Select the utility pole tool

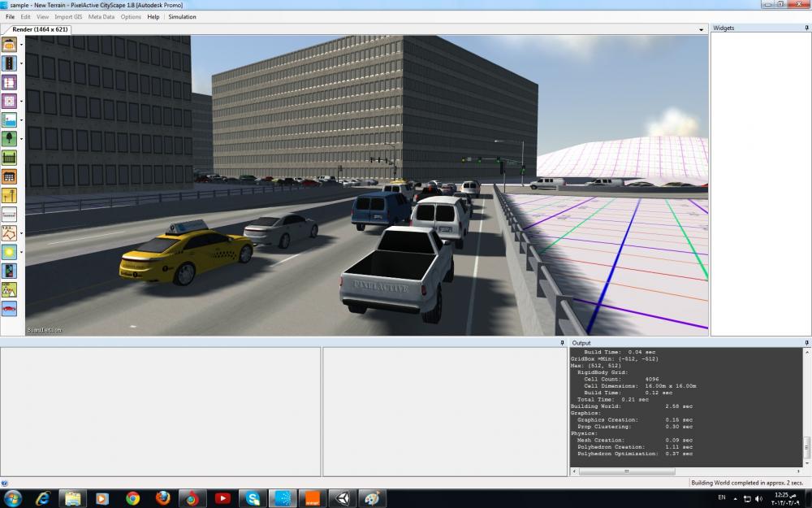(x=9, y=195)
